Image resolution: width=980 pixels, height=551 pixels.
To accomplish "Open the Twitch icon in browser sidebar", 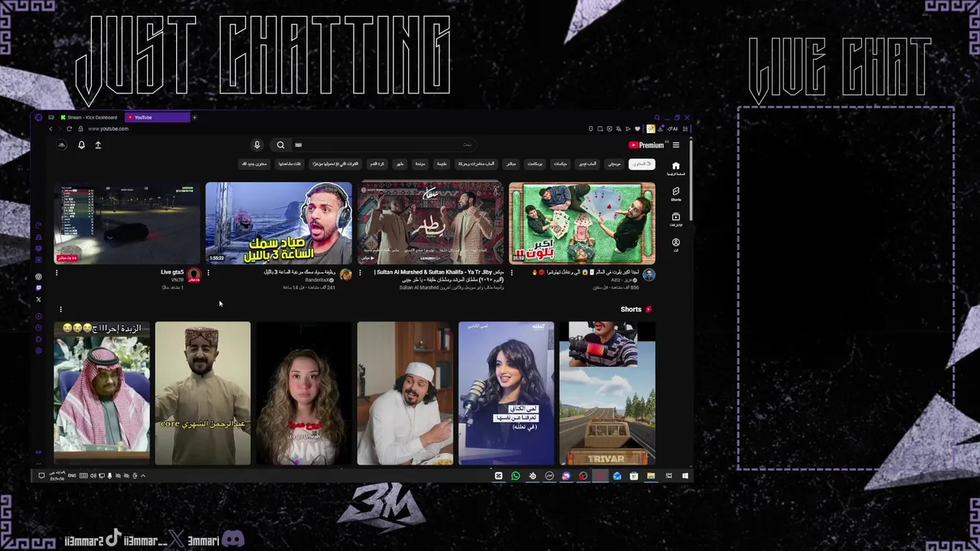I will [38, 288].
